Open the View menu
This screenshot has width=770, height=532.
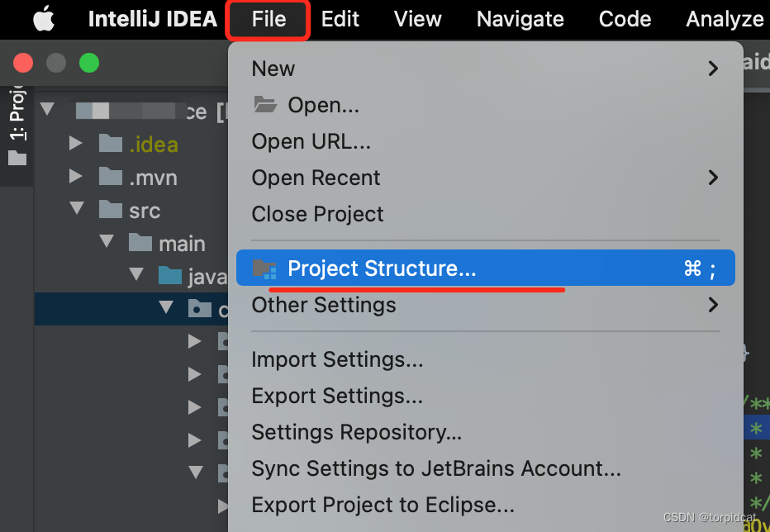pos(417,19)
